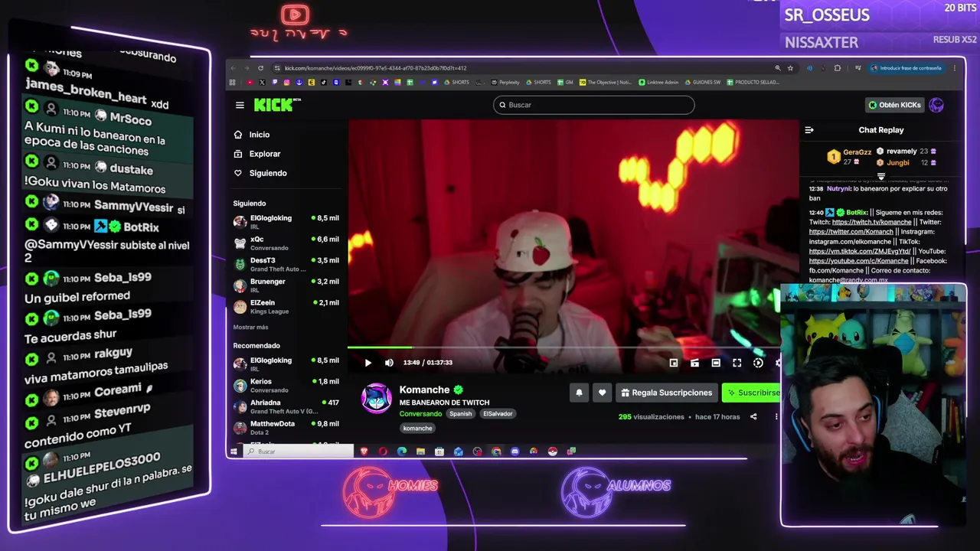Click the Komanche channel avatar
The image size is (980, 551).
(377, 399)
